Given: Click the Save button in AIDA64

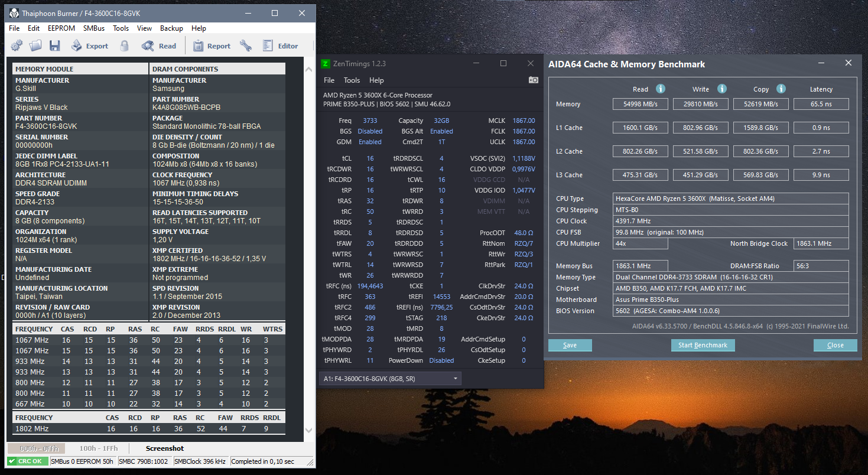Looking at the screenshot, I should (570, 345).
